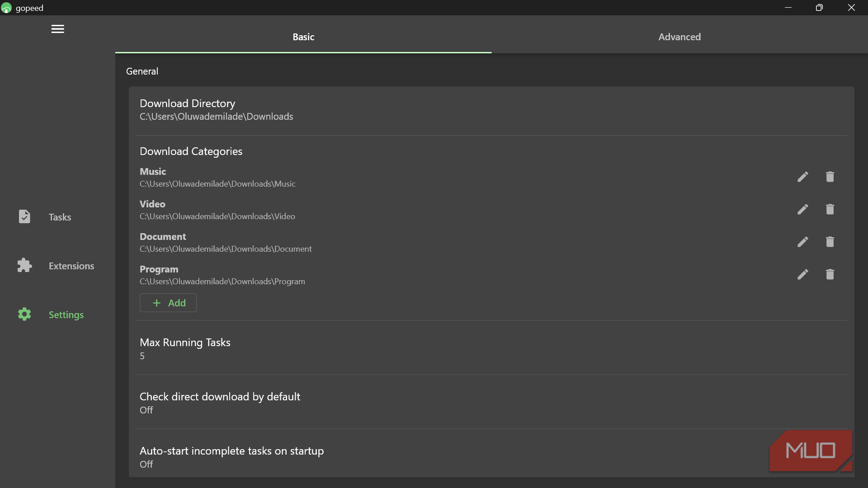Delete the Music category with trash icon
Image resolution: width=868 pixels, height=488 pixels.
[x=830, y=177]
